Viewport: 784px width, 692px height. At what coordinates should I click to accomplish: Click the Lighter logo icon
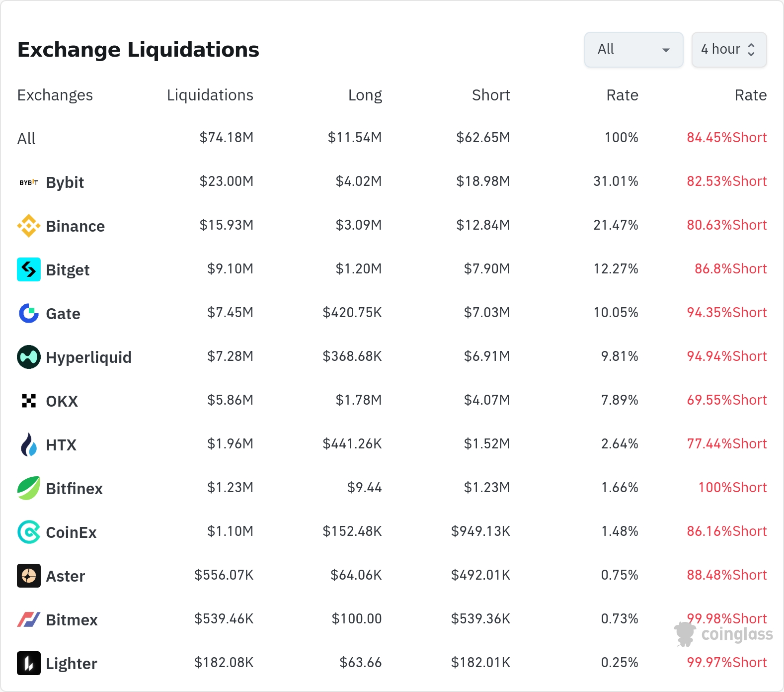click(29, 663)
